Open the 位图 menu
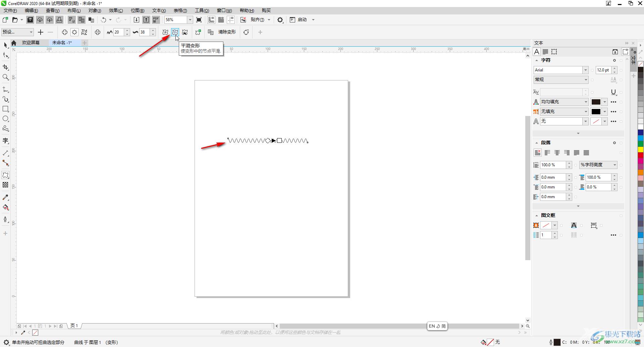This screenshot has width=644, height=347. (138, 10)
